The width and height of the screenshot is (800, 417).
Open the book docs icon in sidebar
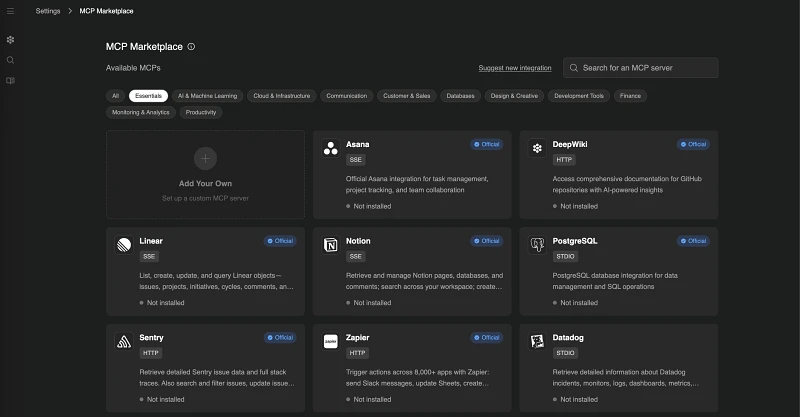click(x=10, y=81)
